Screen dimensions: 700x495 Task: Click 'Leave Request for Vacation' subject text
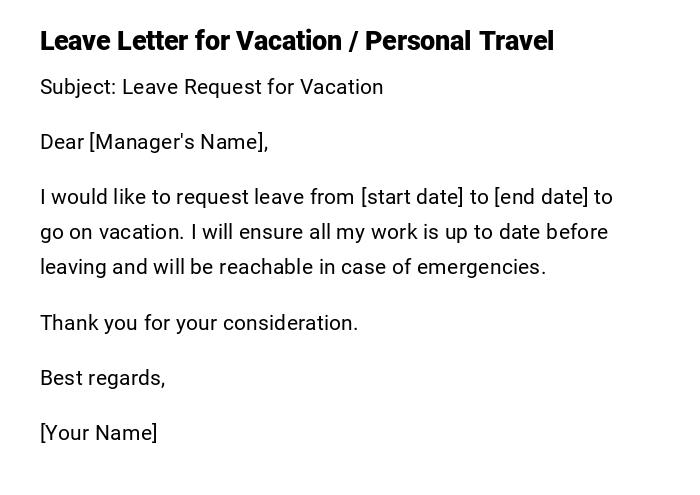[253, 87]
